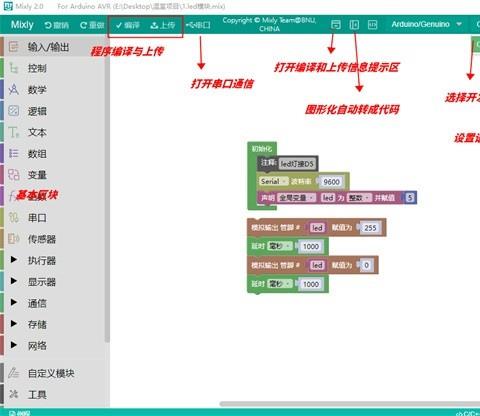Open the compile and upload output panel icon
Image resolution: width=480 pixels, height=416 pixels.
336,24
